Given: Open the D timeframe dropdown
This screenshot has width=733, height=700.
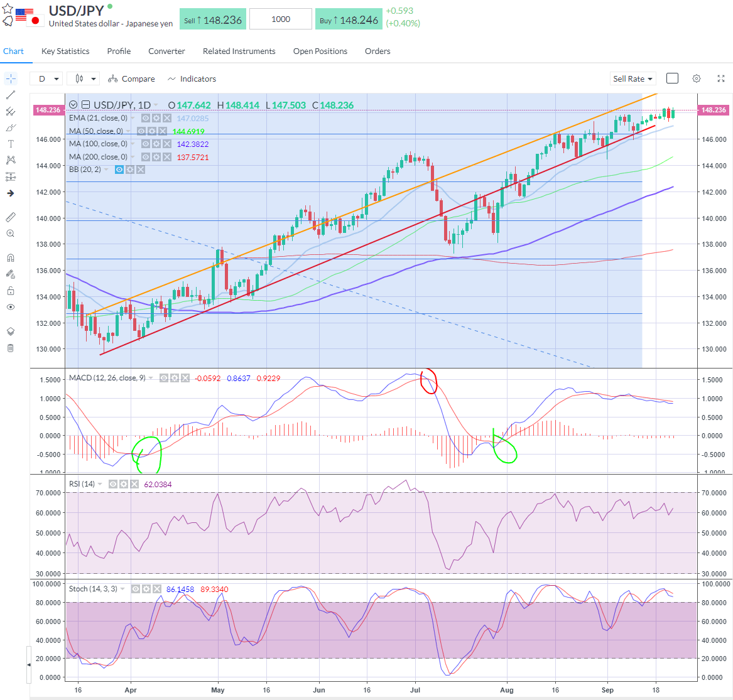Looking at the screenshot, I should click(x=46, y=78).
